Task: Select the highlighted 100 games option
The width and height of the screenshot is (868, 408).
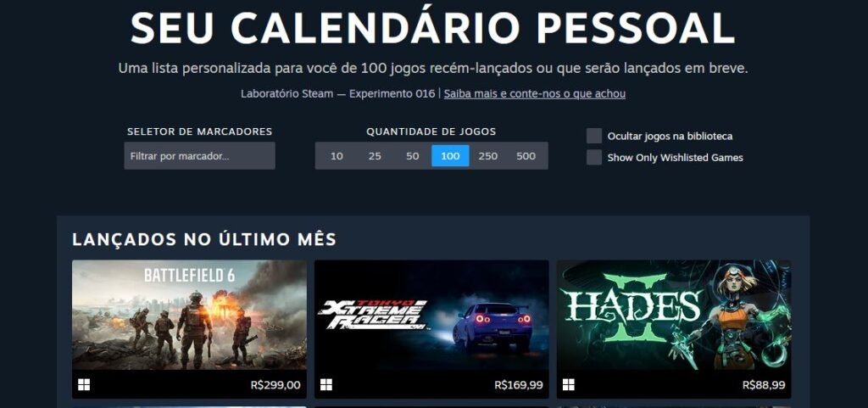Action: tap(450, 156)
